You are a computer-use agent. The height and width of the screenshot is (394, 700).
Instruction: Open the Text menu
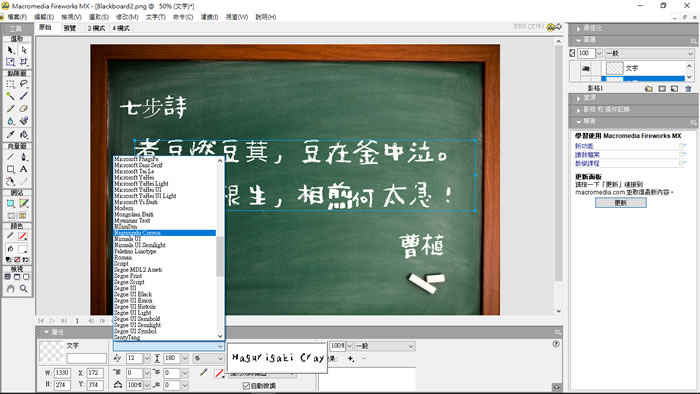[x=155, y=17]
